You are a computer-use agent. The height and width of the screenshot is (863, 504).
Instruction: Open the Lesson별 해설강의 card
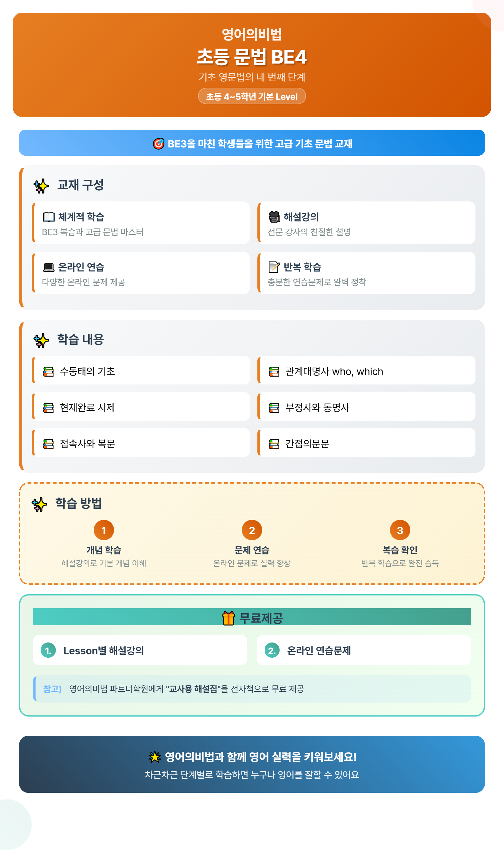point(140,650)
